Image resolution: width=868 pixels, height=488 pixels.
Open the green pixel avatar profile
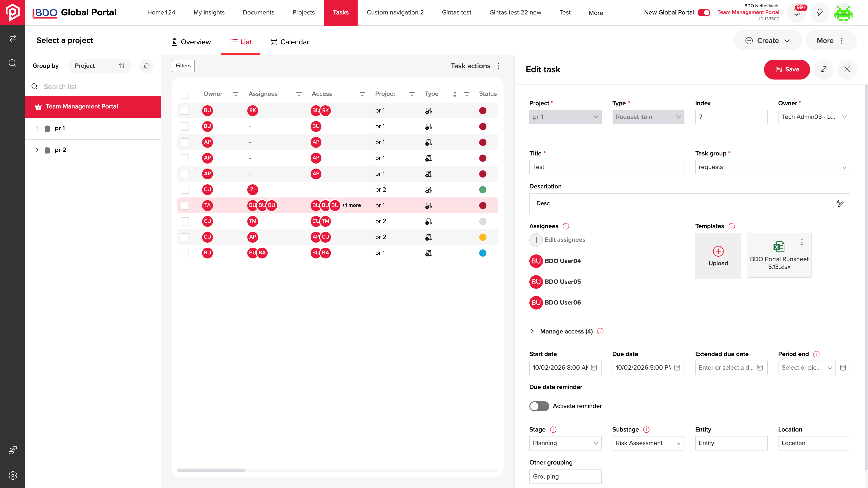pyautogui.click(x=843, y=13)
